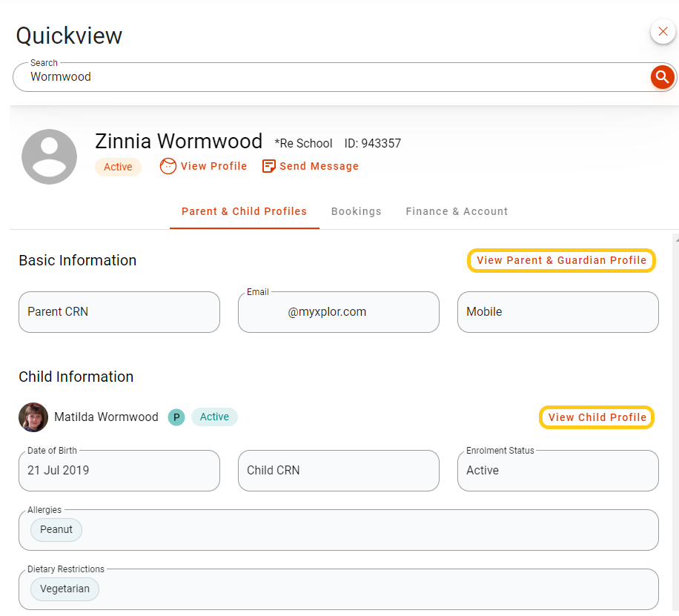
Task: Click the Active status chip under Zinnia's name
Action: (x=118, y=167)
